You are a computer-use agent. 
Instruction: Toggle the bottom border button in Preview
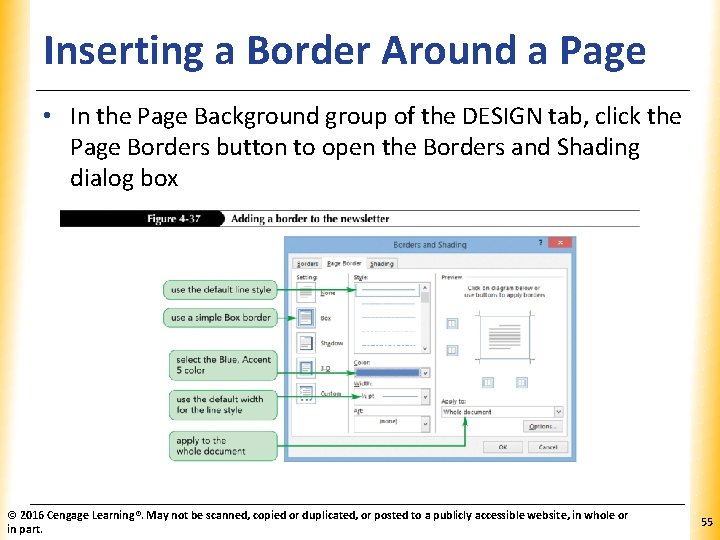(x=452, y=350)
